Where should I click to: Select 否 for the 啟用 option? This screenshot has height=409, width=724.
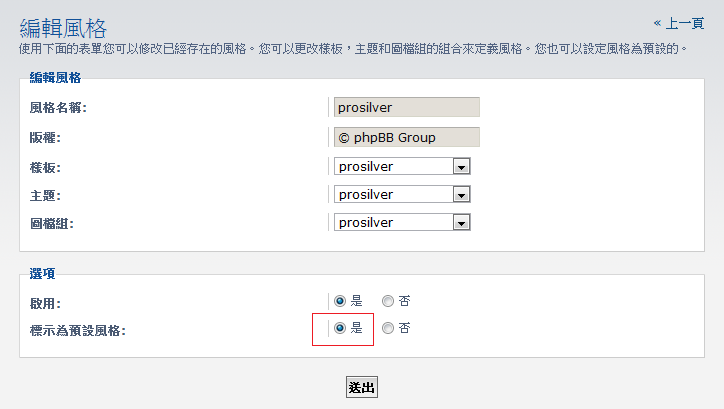point(388,300)
